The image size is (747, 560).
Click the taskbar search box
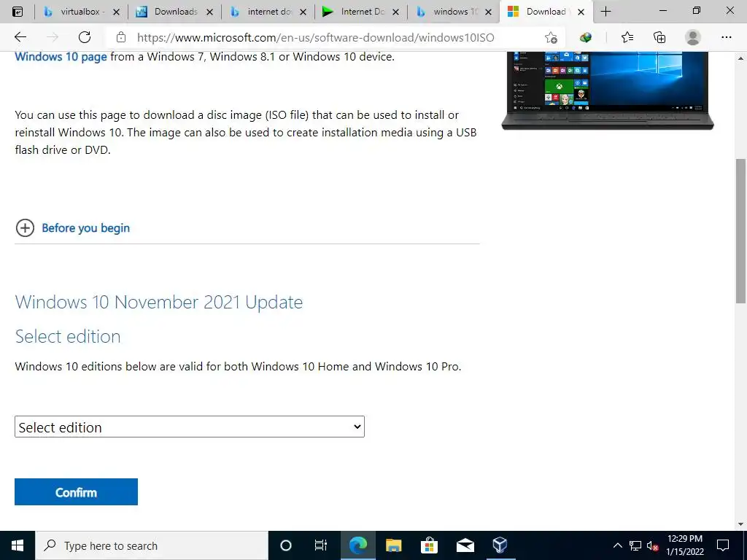click(152, 545)
